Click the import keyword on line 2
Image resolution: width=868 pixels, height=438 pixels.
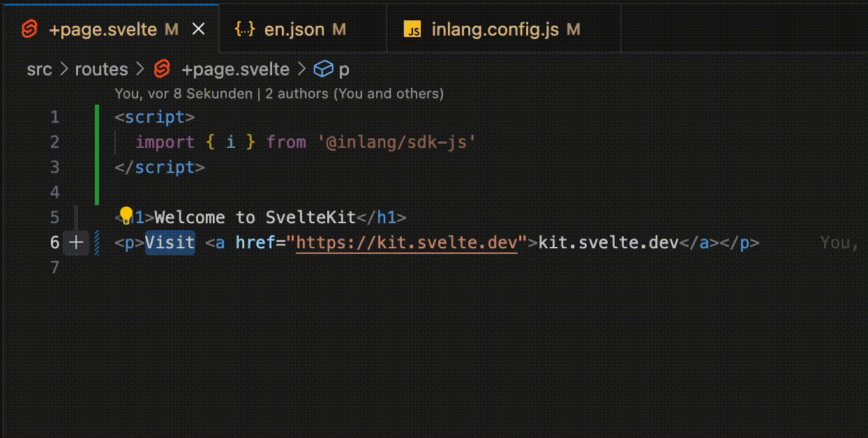point(165,142)
